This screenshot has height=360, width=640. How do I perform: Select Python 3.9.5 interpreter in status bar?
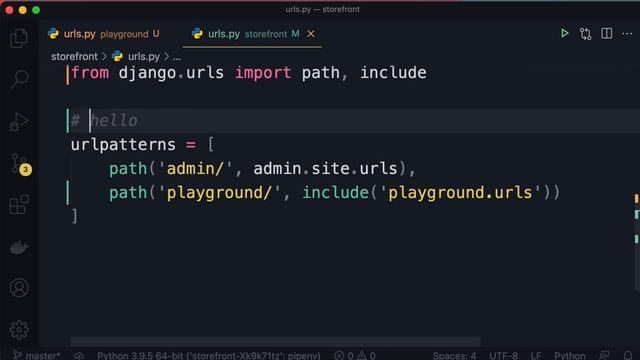(209, 356)
